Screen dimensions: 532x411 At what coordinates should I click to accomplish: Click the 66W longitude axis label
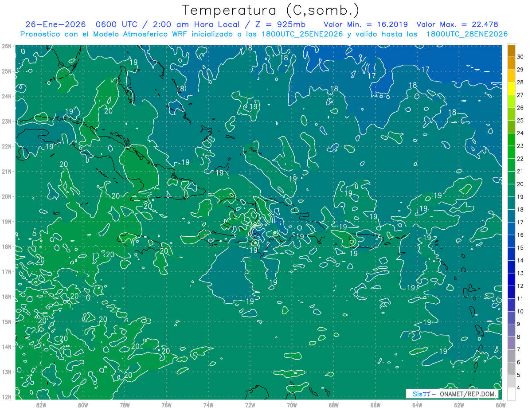point(376,405)
